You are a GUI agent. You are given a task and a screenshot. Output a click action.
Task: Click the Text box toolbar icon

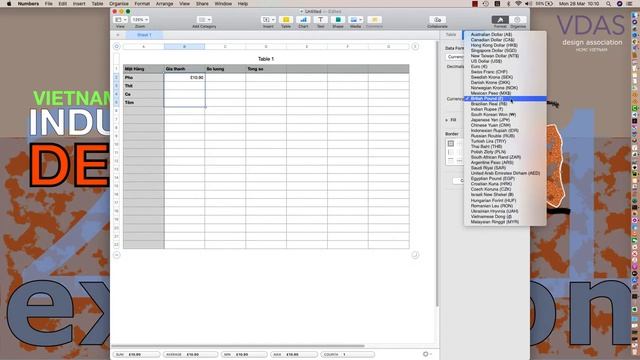pyautogui.click(x=320, y=20)
